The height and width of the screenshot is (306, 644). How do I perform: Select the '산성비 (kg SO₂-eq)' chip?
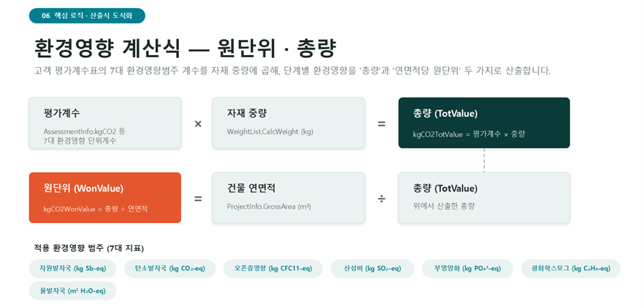click(x=373, y=269)
